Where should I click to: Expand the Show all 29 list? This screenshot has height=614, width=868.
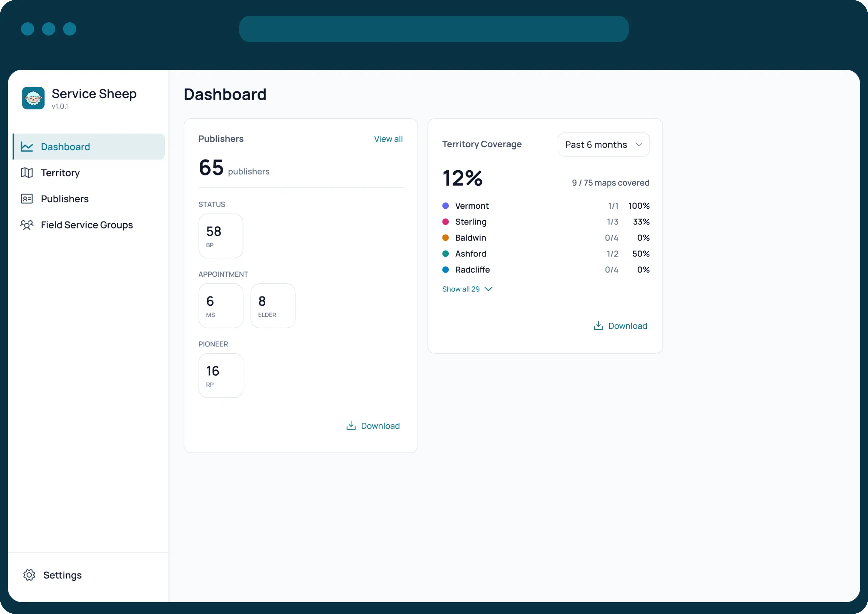click(x=467, y=289)
